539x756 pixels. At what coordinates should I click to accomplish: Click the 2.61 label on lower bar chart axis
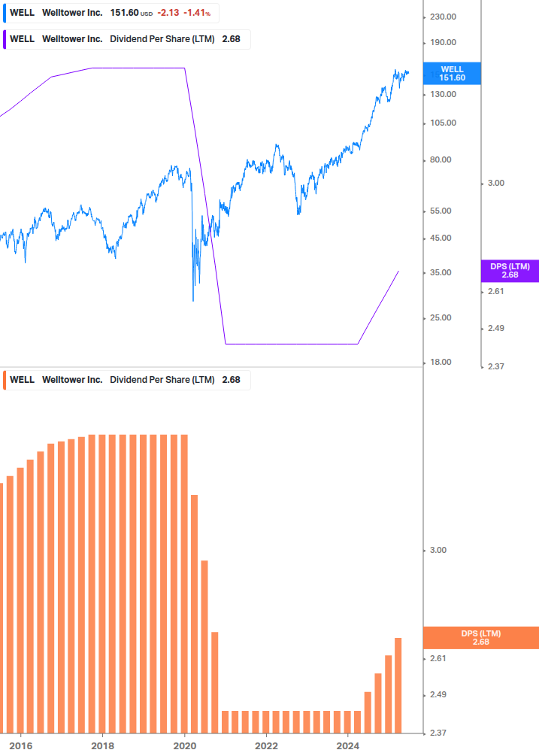pos(438,659)
